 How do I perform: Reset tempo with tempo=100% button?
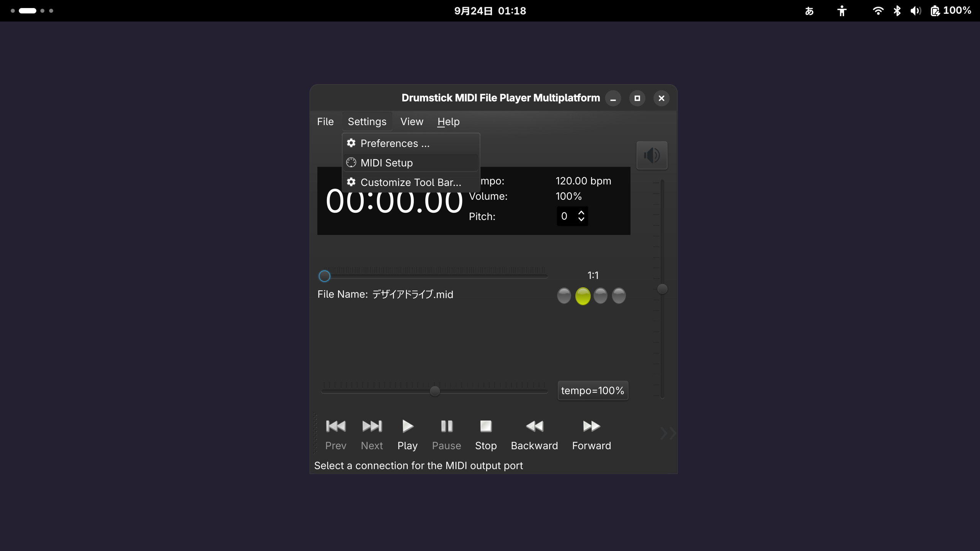[593, 391]
